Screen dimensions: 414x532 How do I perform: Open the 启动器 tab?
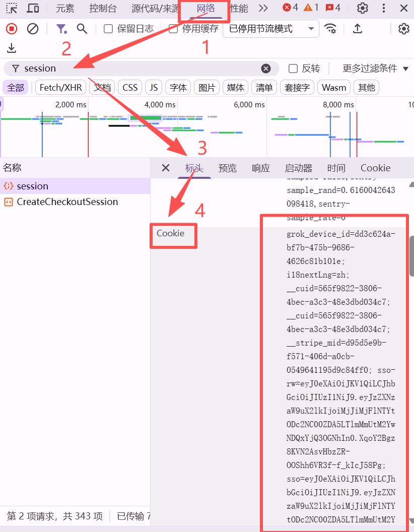(298, 168)
